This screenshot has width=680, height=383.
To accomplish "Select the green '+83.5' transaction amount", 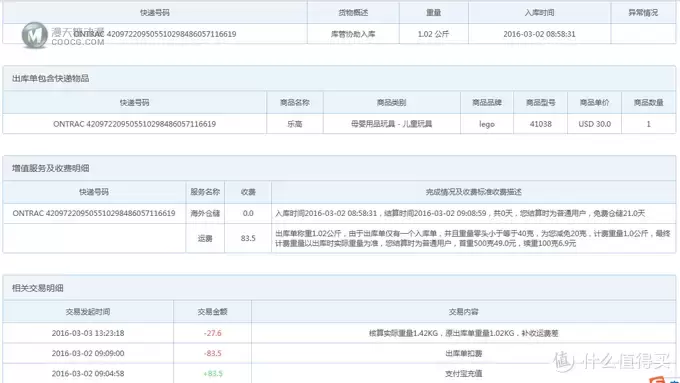I will pyautogui.click(x=212, y=373).
